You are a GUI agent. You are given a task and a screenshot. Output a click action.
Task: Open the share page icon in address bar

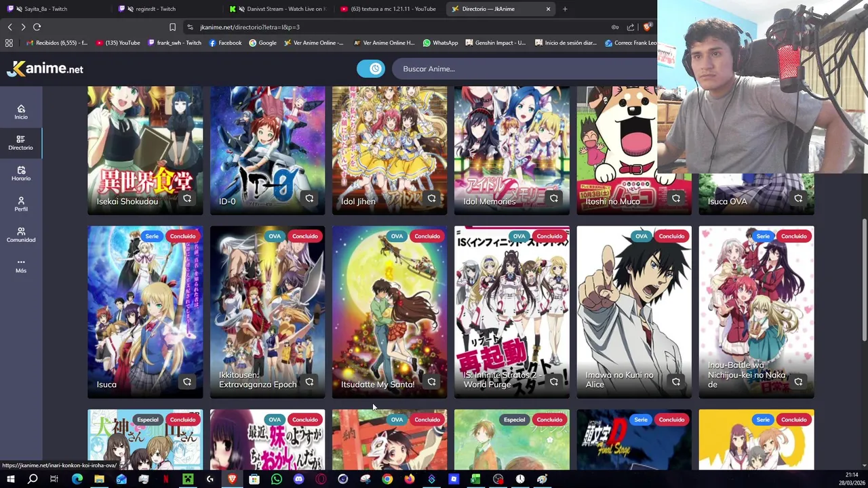631,27
